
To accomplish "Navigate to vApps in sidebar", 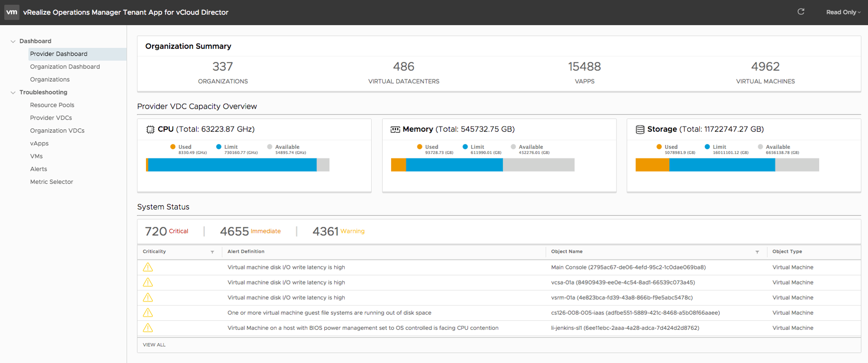I will pyautogui.click(x=39, y=144).
